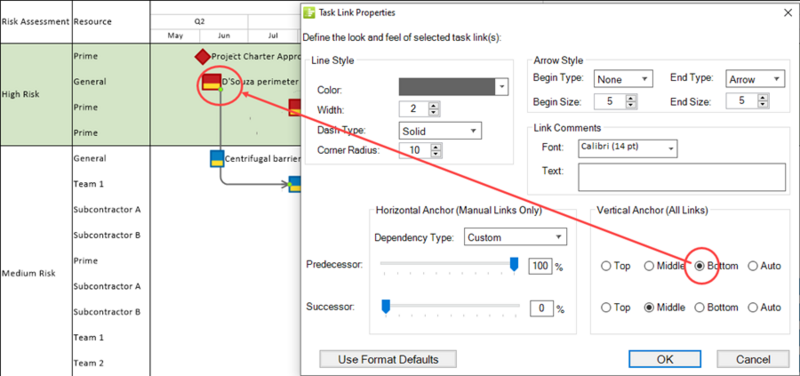Select predecessor Bottom vertical anchor
The width and height of the screenshot is (800, 376).
699,266
